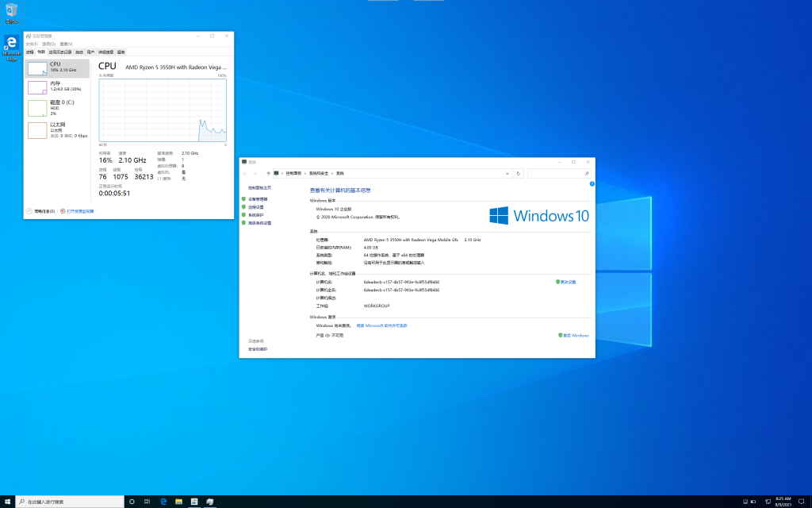Open the 文件(F) menu in Task Manager
This screenshot has height=508, width=812.
point(32,44)
